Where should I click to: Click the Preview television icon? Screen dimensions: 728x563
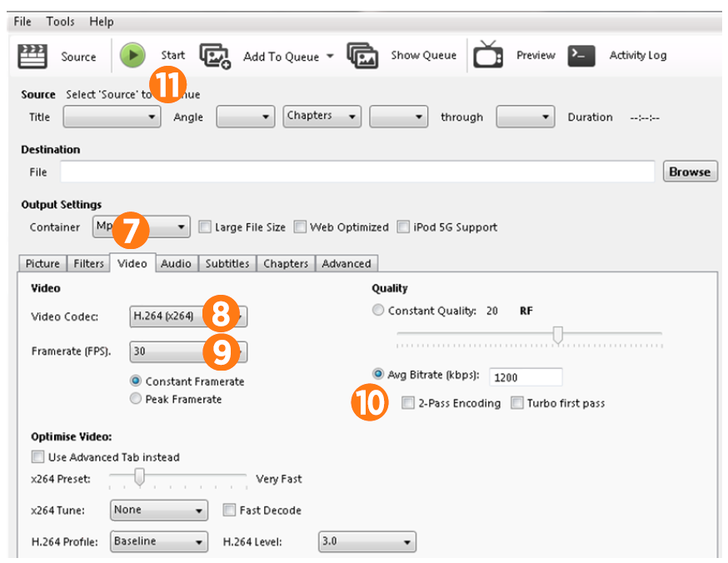point(488,56)
